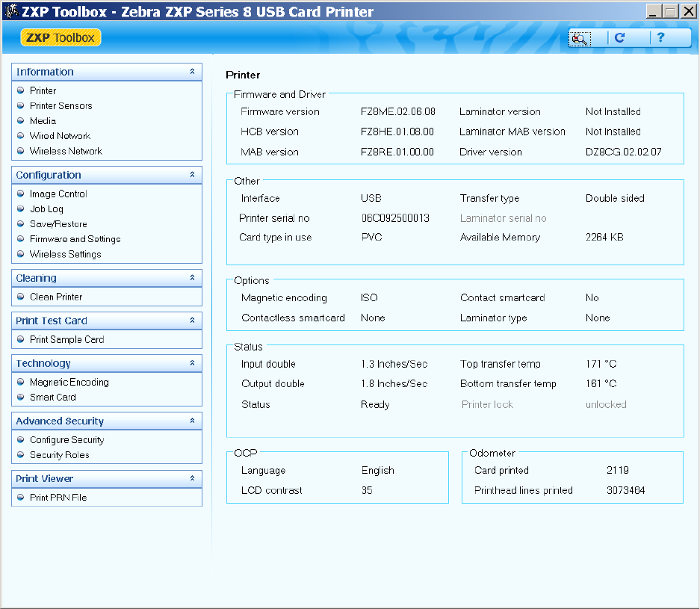Click the Configuration section header
This screenshot has height=609, width=700.
coord(107,175)
